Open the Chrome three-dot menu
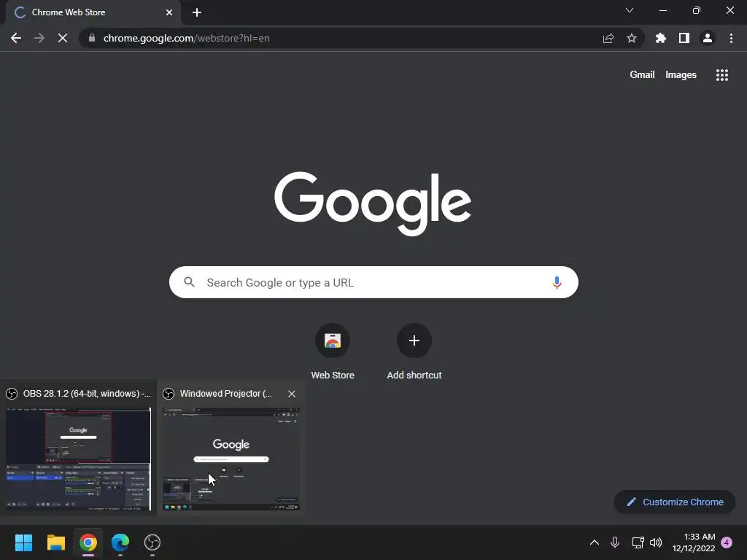Viewport: 747px width, 560px height. (x=731, y=38)
